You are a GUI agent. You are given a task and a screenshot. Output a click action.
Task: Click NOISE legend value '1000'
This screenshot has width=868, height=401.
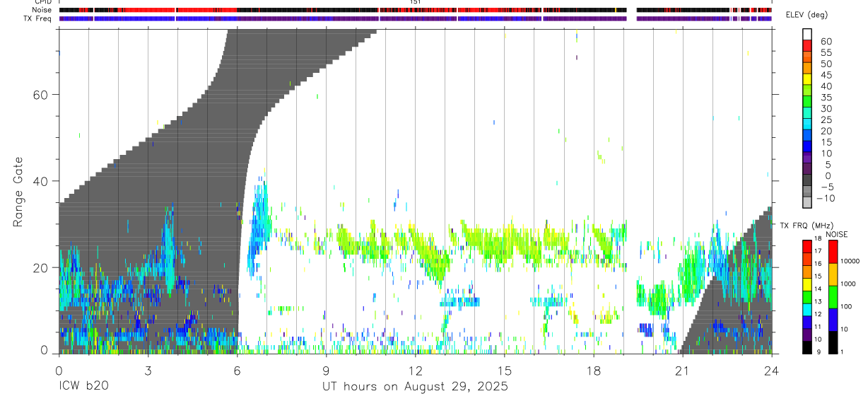pyautogui.click(x=848, y=284)
